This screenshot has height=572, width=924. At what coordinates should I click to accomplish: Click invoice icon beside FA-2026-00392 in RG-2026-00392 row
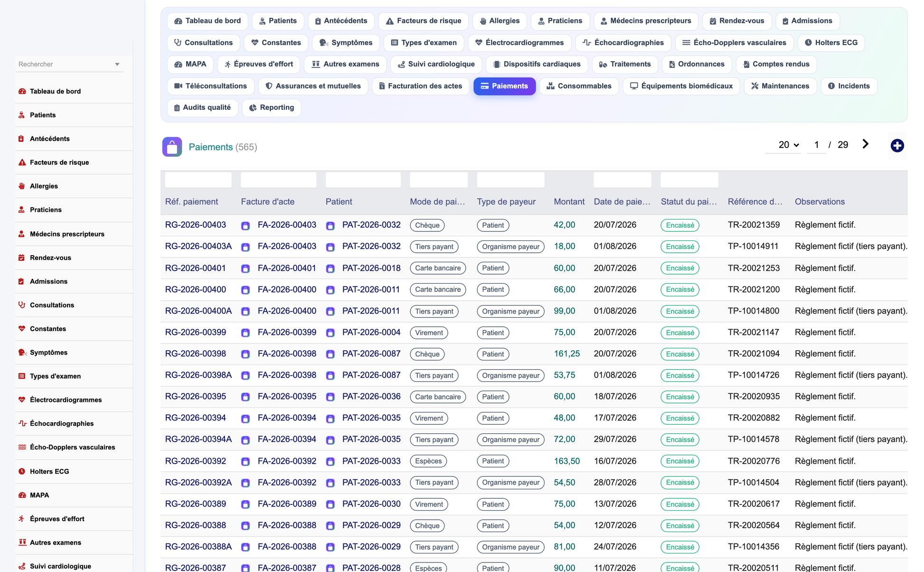tap(245, 461)
